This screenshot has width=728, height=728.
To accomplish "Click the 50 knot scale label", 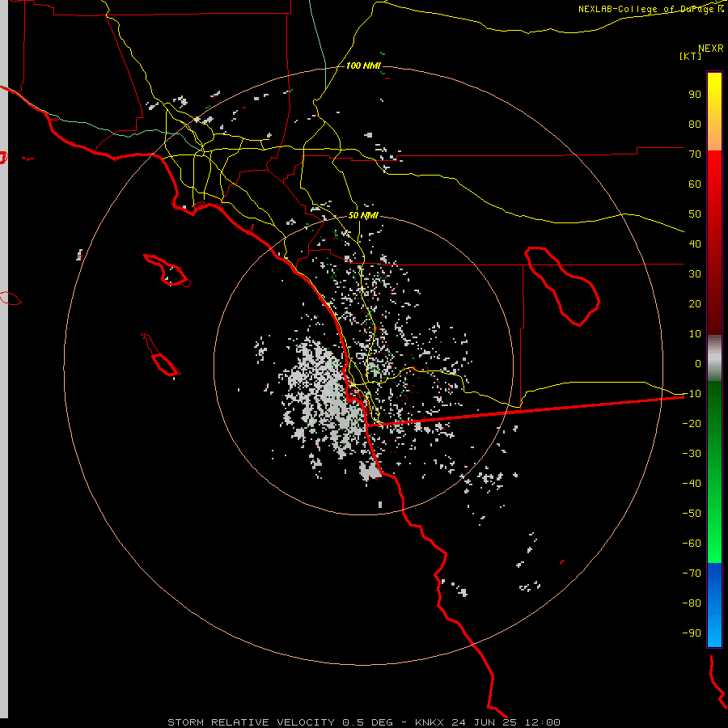I will [x=695, y=214].
